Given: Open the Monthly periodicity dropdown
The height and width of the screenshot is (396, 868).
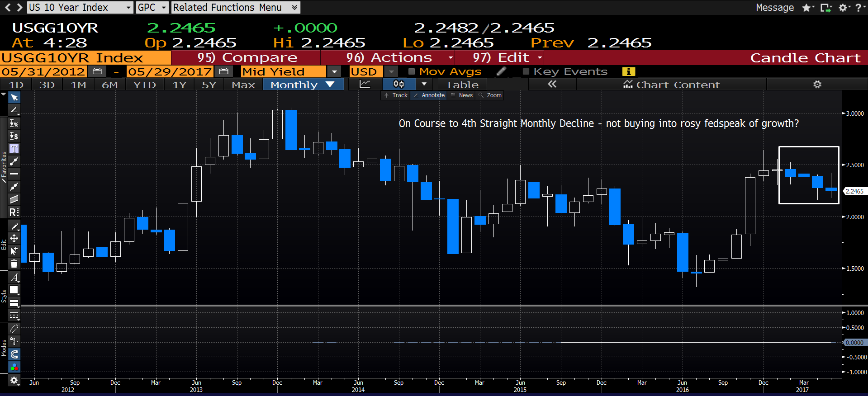Looking at the screenshot, I should click(x=303, y=85).
